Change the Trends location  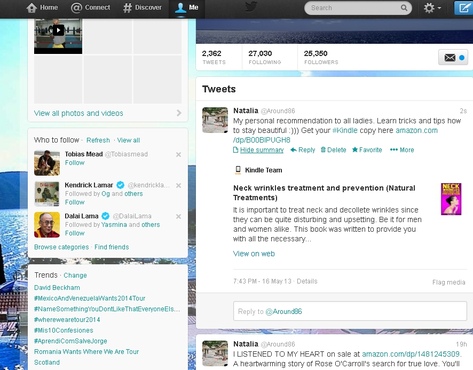point(75,275)
